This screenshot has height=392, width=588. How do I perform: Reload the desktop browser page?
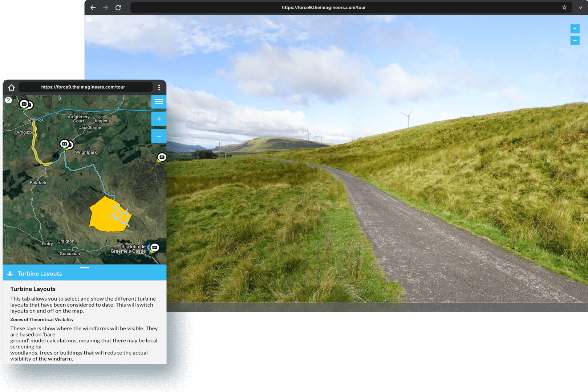point(118,8)
